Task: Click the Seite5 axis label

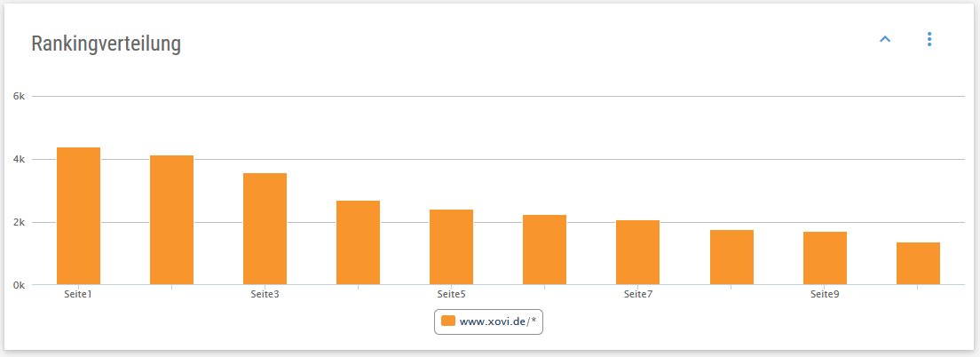Action: click(451, 294)
